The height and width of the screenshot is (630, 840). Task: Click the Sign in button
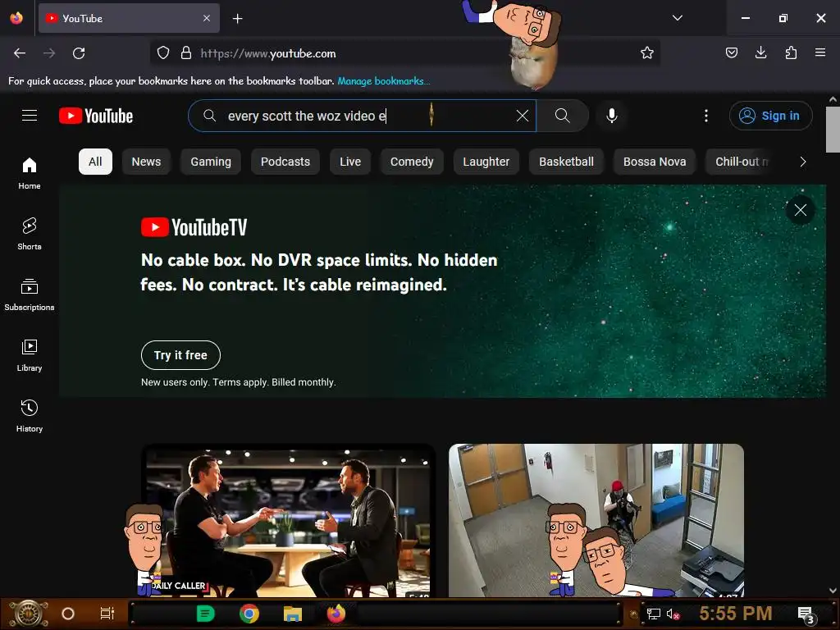tap(770, 115)
